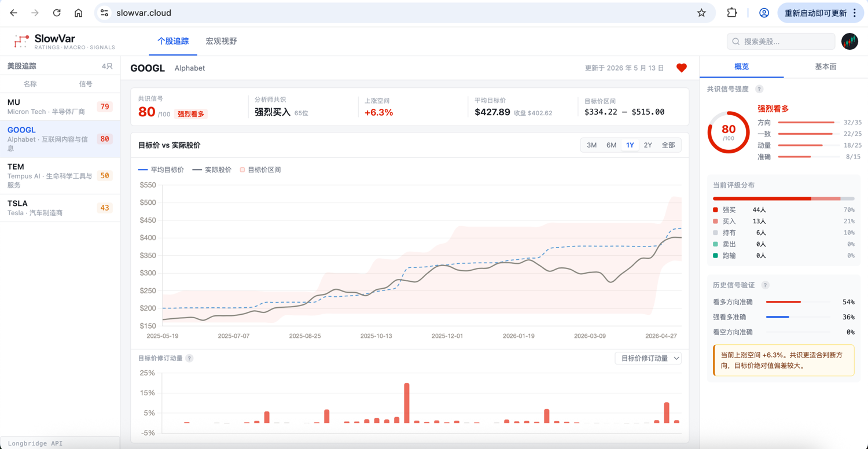
Task: Click the 持有 gray color swatch
Action: point(715,233)
